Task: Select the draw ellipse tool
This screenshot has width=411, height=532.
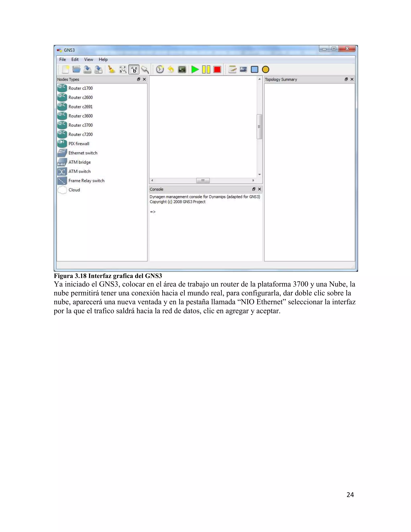Action: click(266, 70)
